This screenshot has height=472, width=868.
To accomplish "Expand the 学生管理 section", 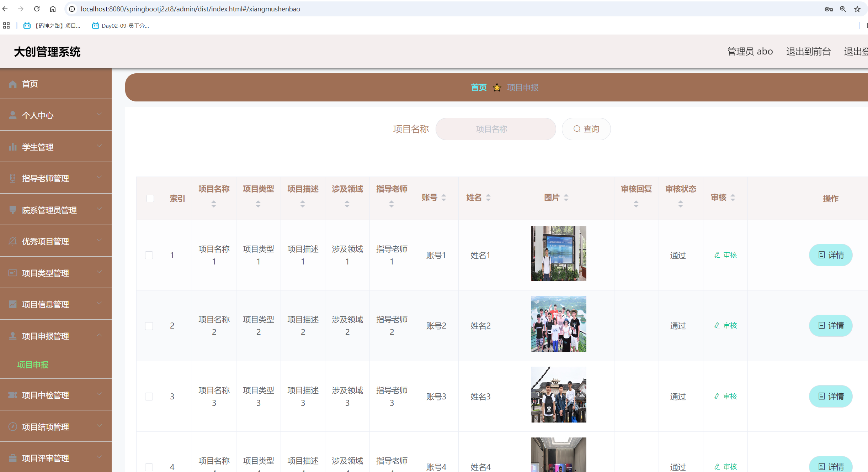I will pyautogui.click(x=99, y=146).
